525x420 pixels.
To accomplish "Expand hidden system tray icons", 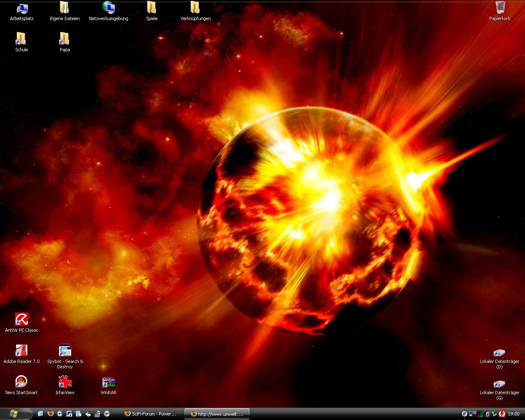I will 464,414.
